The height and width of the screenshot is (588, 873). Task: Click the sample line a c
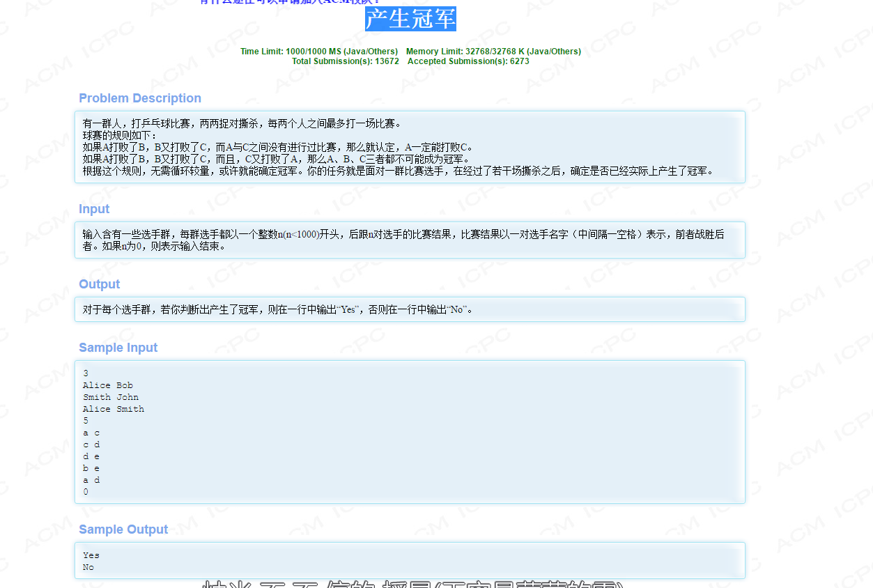(x=91, y=433)
